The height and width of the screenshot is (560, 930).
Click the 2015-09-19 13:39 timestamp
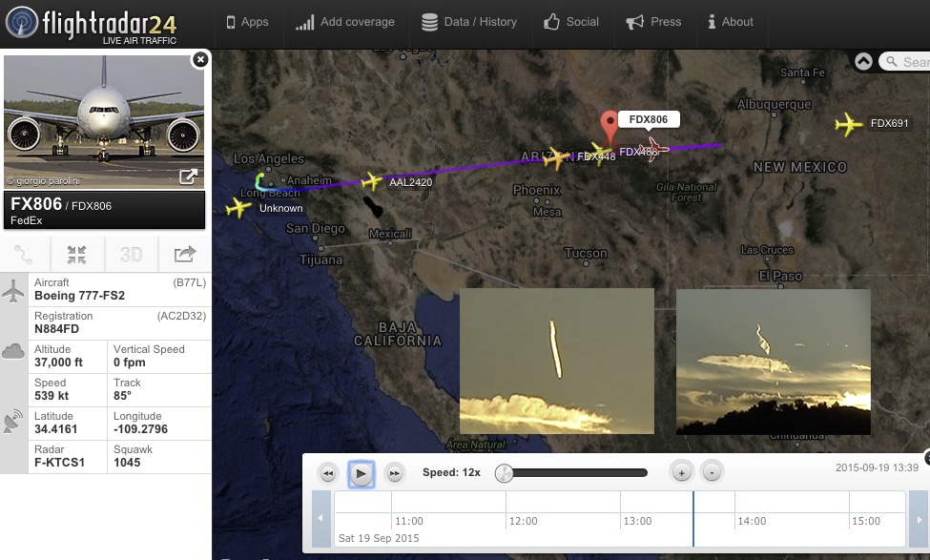(877, 467)
